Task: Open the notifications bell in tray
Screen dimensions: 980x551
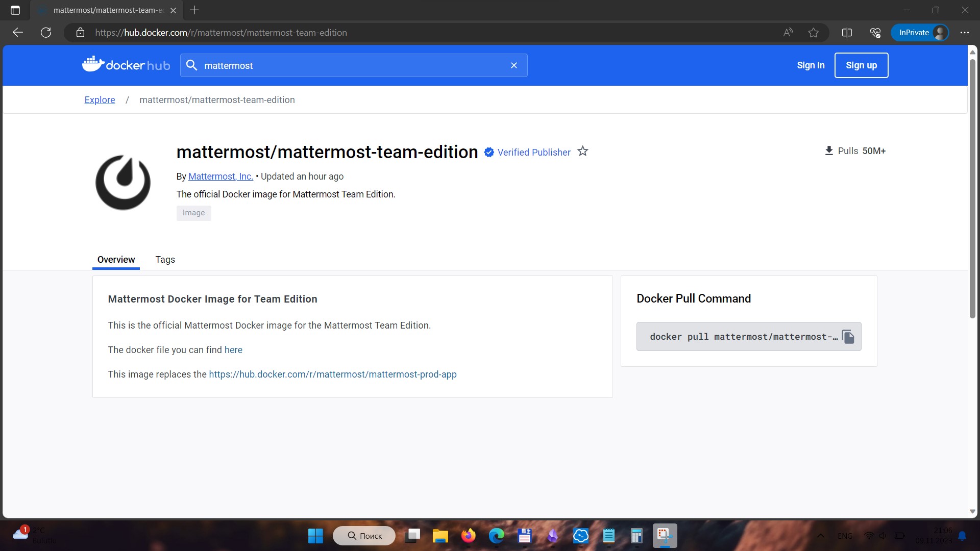Action: pos(962,536)
